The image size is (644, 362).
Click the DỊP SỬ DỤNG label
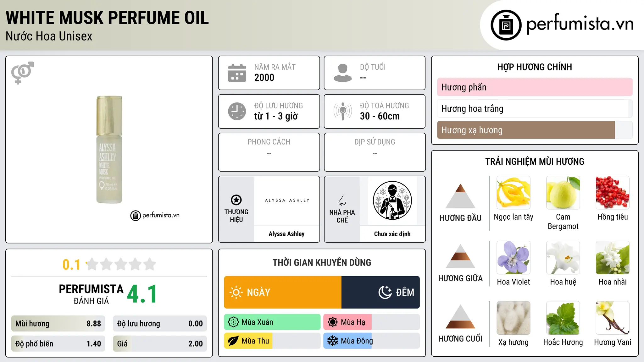point(375,142)
